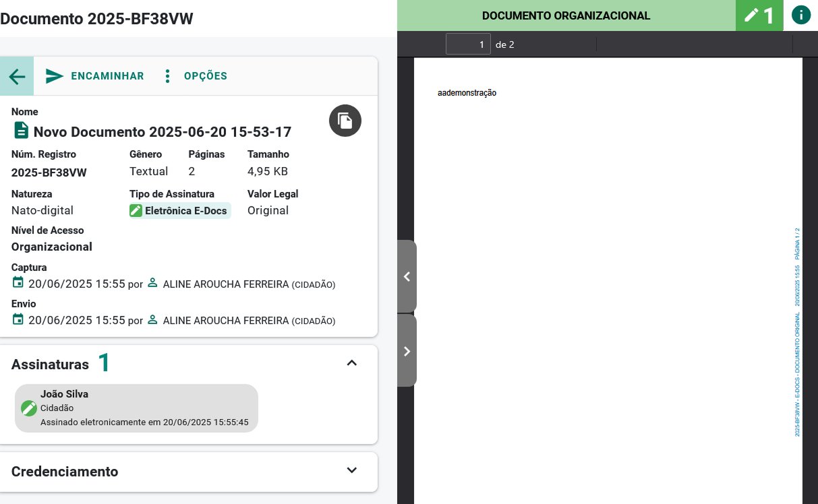Click the Encaminhar send button

coord(94,76)
